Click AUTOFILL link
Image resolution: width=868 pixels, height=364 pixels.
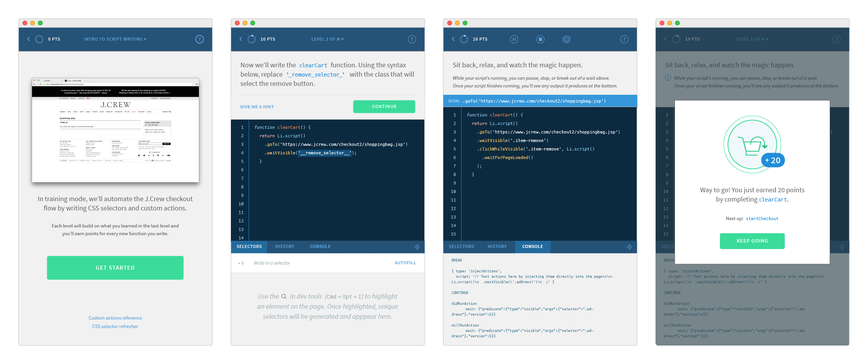pyautogui.click(x=405, y=263)
